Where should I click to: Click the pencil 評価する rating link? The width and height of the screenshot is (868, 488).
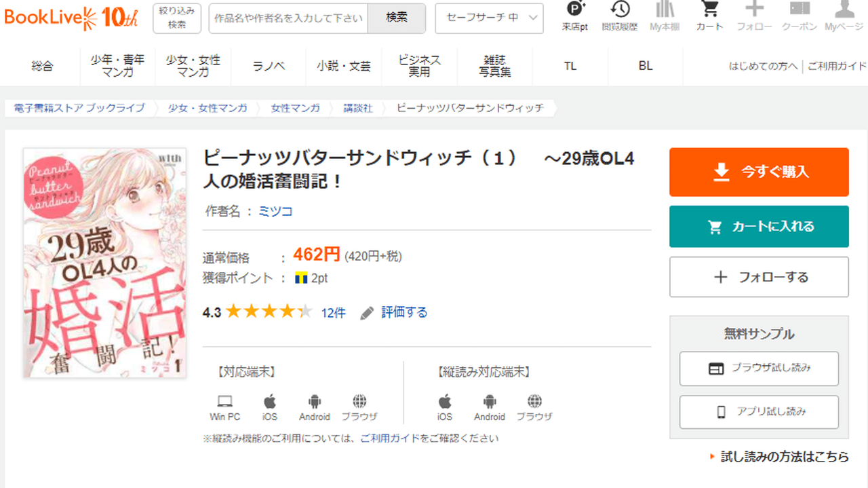[395, 312]
